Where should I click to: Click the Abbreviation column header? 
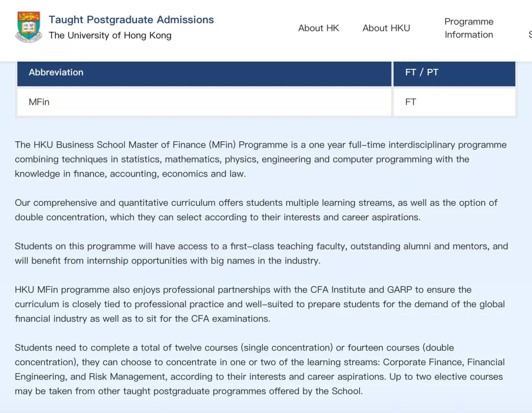pos(204,72)
